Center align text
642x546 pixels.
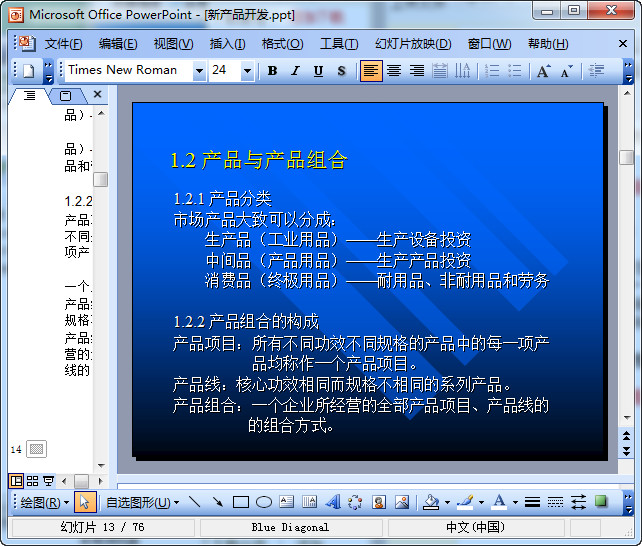[394, 71]
